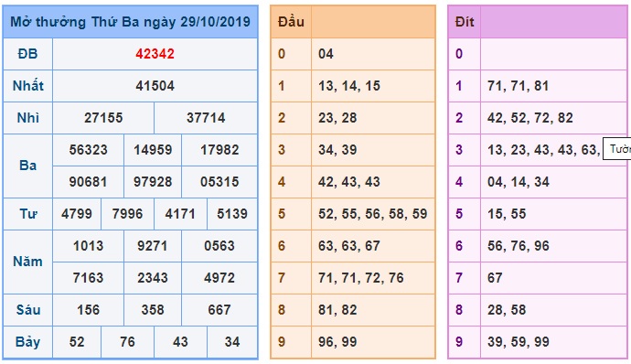Select third prize number 56323

point(88,150)
